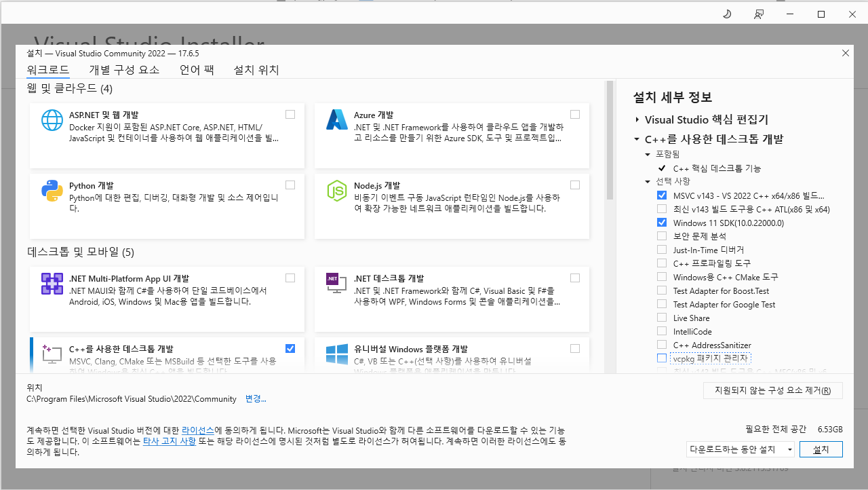Collapse the 포함됨 section
The width and height of the screenshot is (868, 490).
pyautogui.click(x=648, y=154)
